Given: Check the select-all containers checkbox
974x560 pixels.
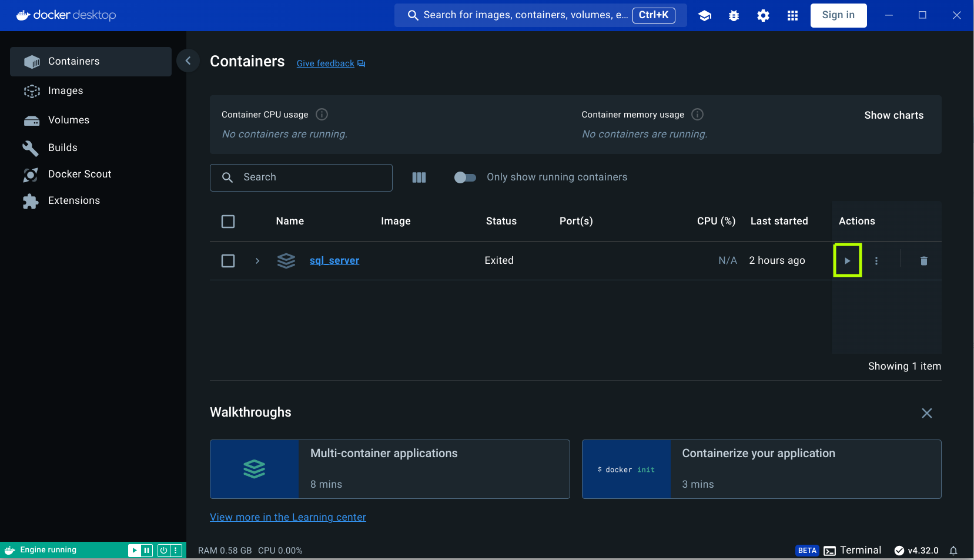Looking at the screenshot, I should 228,222.
